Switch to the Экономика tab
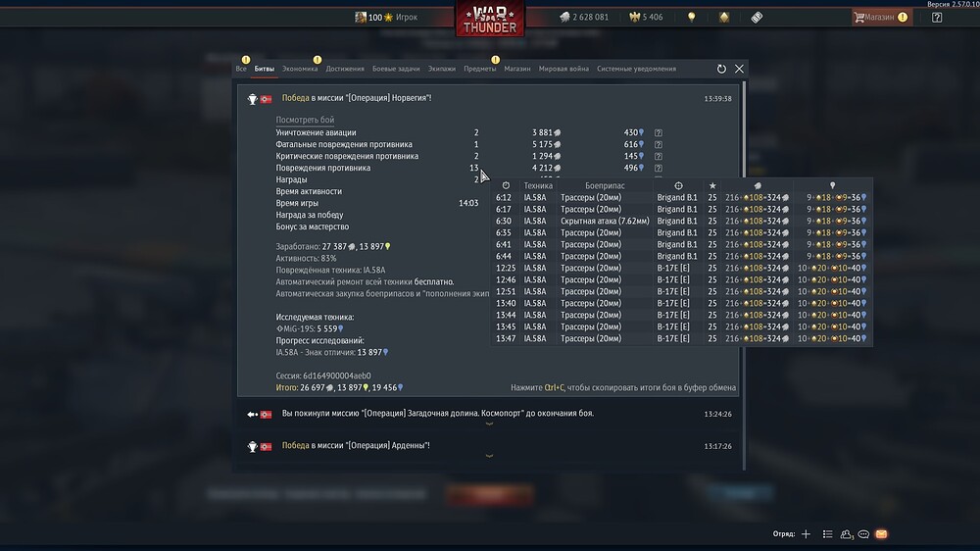 [x=300, y=69]
